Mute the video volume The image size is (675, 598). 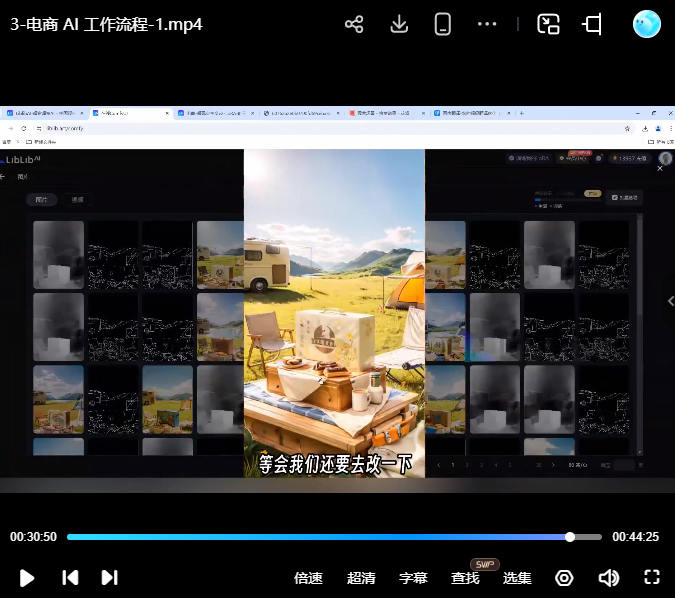coord(608,578)
